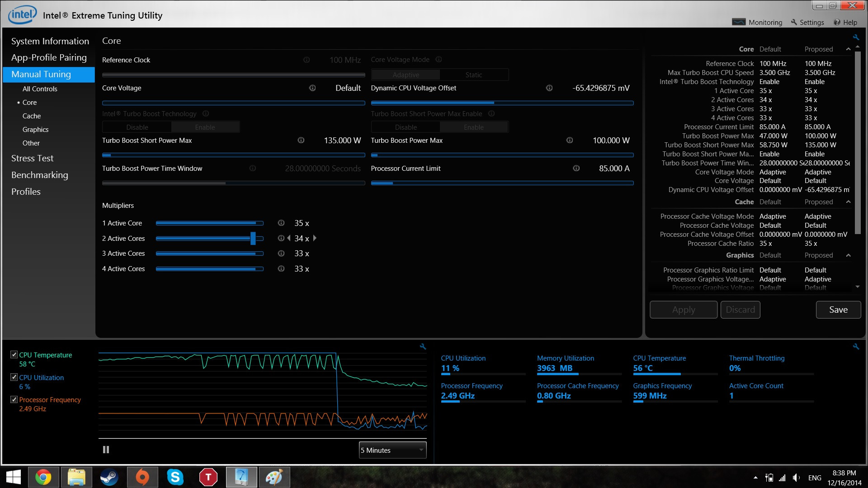Open Google Chrome from the taskbar
Viewport: 868px width, 488px height.
pos(43,477)
